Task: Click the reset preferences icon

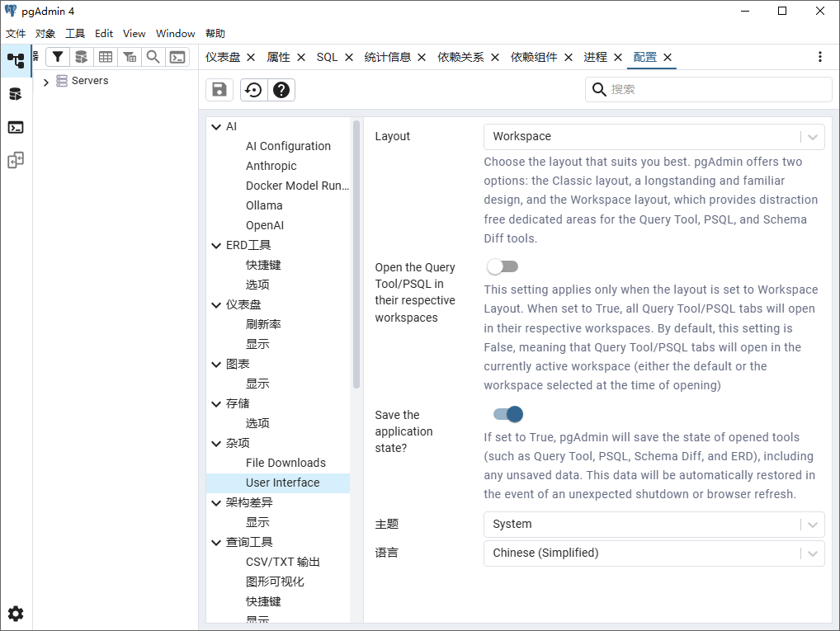Action: (253, 89)
